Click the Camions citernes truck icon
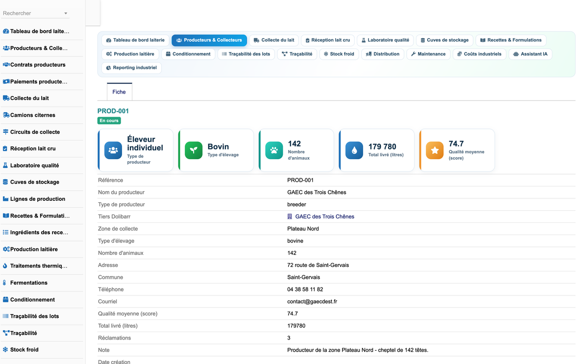This screenshot has height=364, width=588. (6, 115)
